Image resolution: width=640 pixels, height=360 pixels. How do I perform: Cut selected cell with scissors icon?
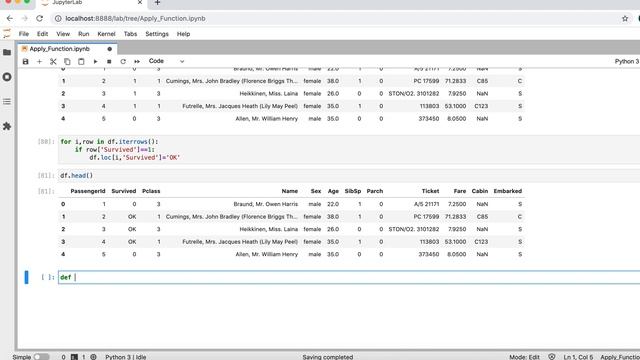click(53, 61)
